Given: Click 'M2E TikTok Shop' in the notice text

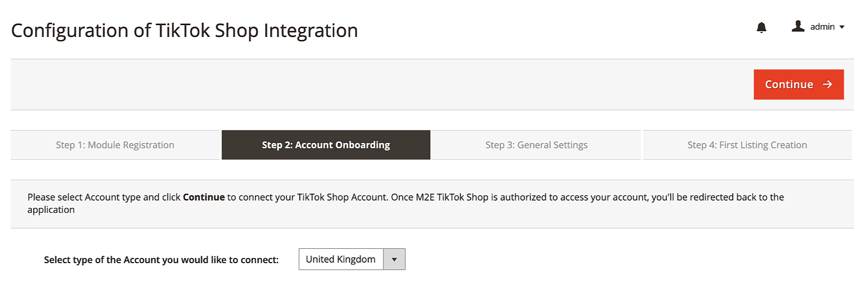Looking at the screenshot, I should click(452, 197).
